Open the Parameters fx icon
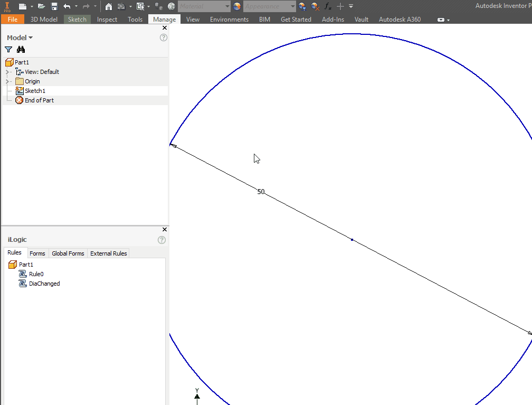Image resolution: width=532 pixels, height=405 pixels. click(x=327, y=6)
